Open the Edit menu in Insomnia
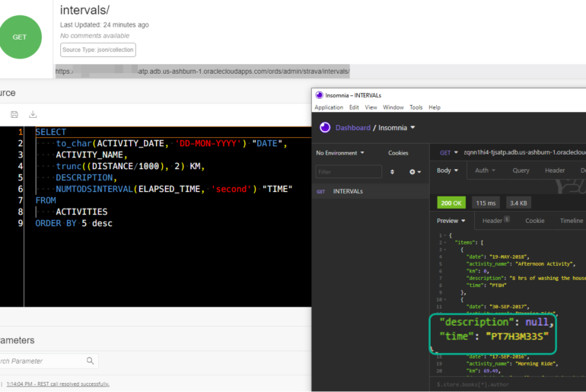This screenshot has width=586, height=392. click(354, 107)
